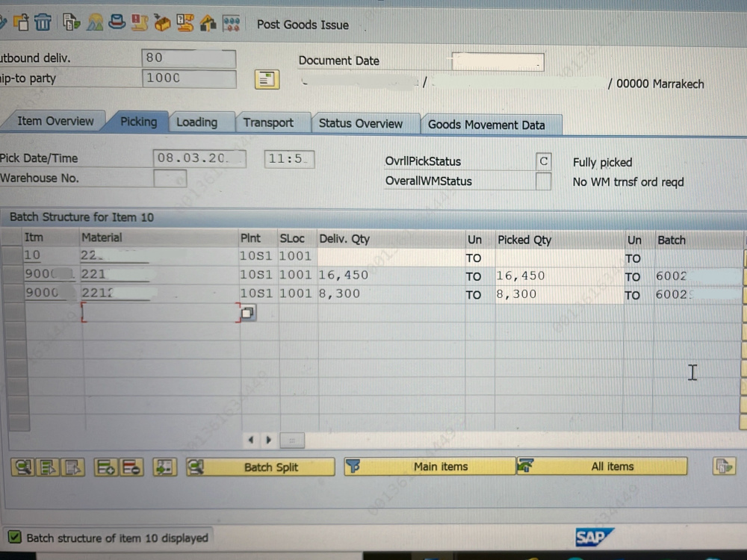
Task: Click the Pack box icon
Action: [162, 23]
